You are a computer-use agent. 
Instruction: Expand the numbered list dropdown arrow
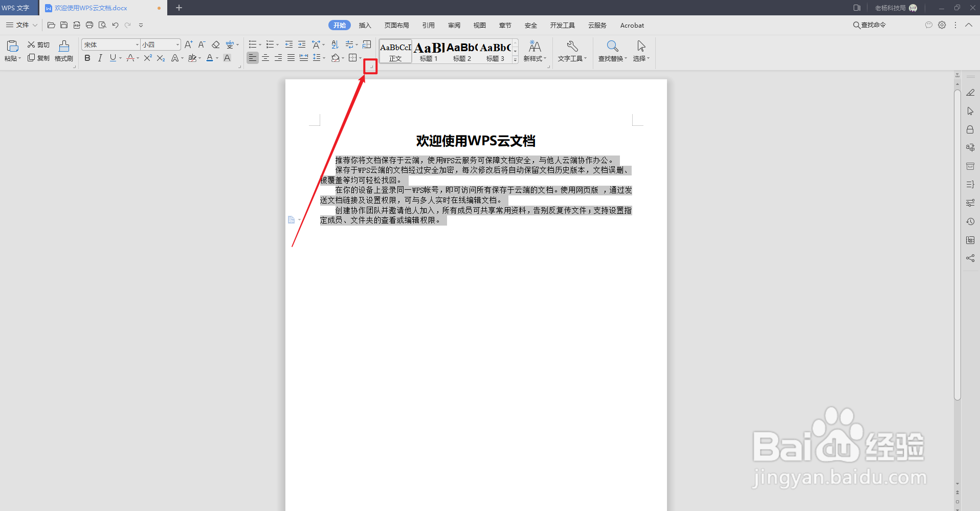(x=278, y=45)
